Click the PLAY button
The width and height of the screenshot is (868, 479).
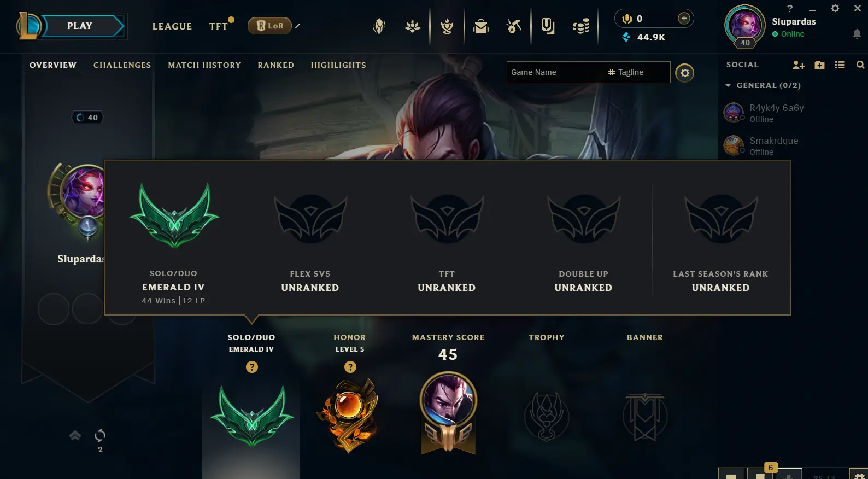pyautogui.click(x=80, y=26)
